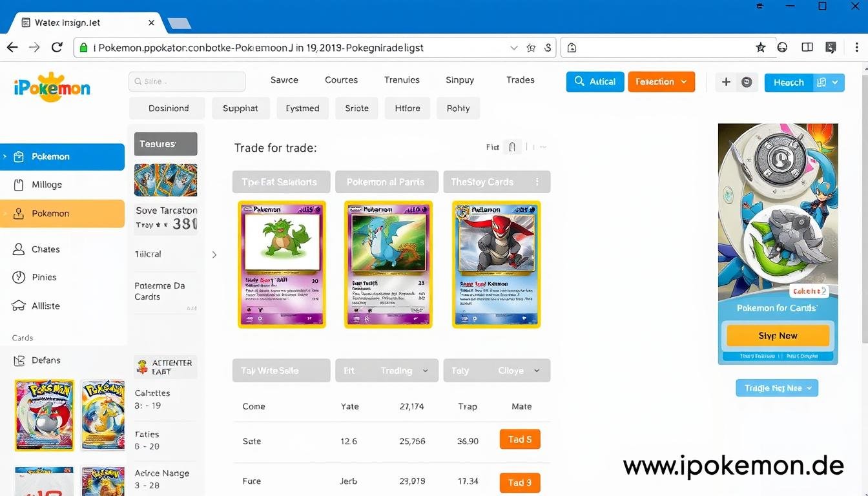
Task: Click inside the Sline search field
Action: pyautogui.click(x=187, y=81)
